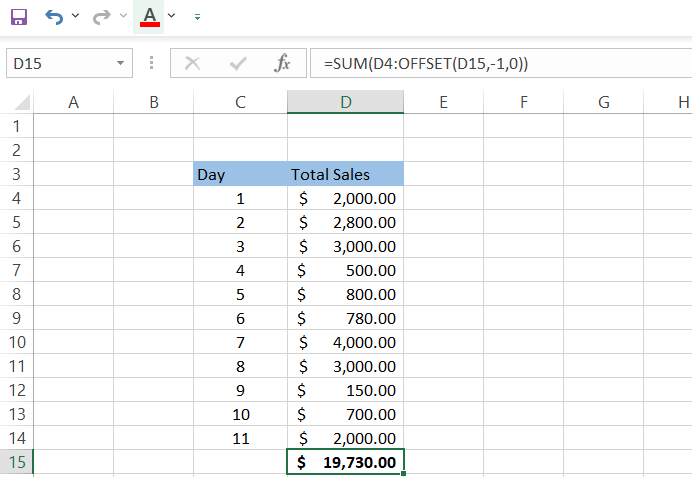
Task: Apply the red Font Color button
Action: [150, 16]
